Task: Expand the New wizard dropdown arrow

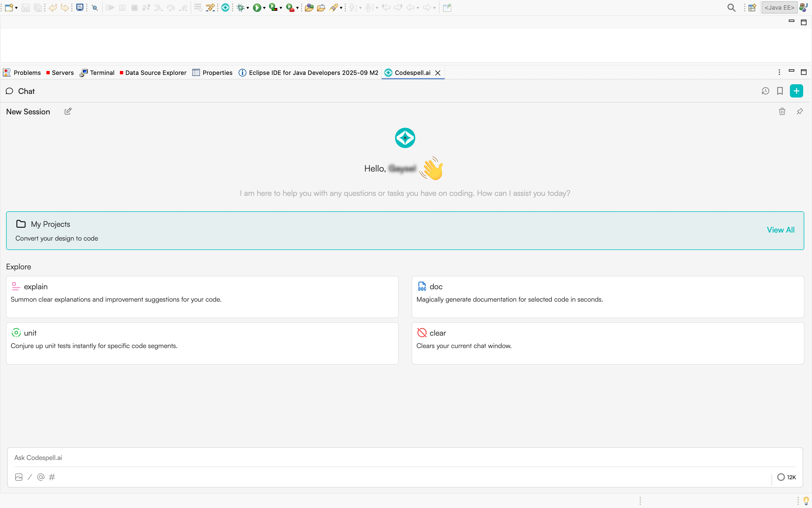Action: tap(16, 8)
